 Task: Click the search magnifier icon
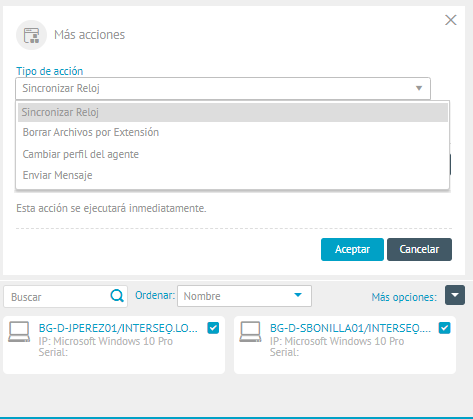(117, 296)
